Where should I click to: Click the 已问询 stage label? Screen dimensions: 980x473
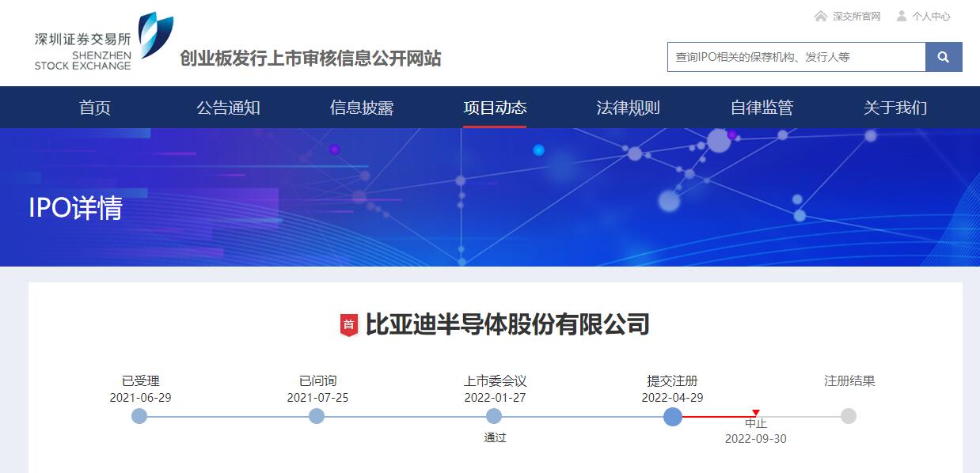tap(317, 381)
